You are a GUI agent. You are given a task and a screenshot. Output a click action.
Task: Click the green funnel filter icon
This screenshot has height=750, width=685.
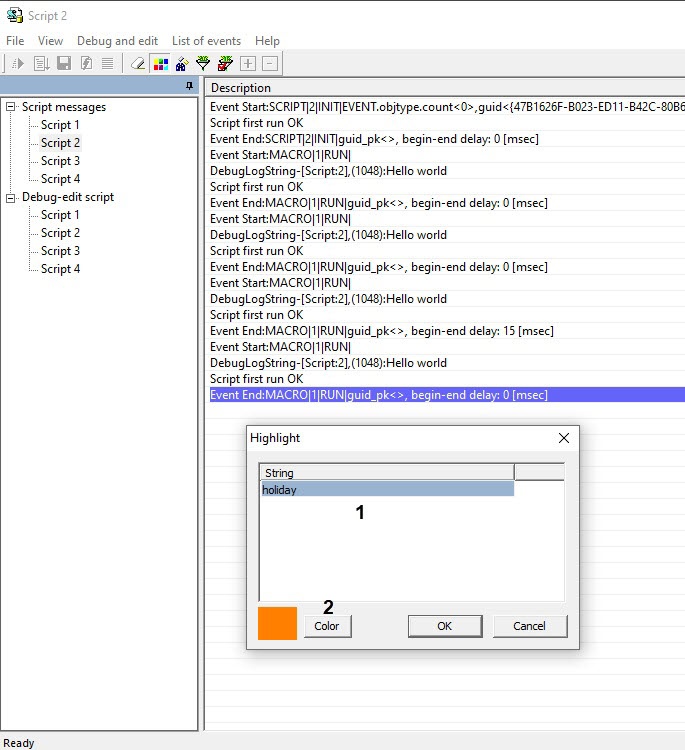(x=203, y=63)
